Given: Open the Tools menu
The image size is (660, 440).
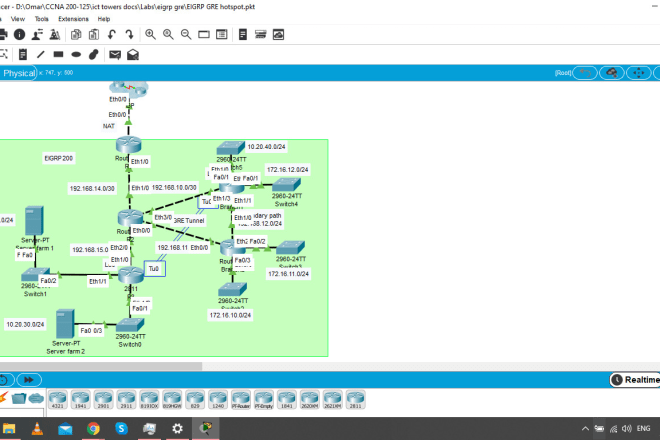Looking at the screenshot, I should 42,19.
